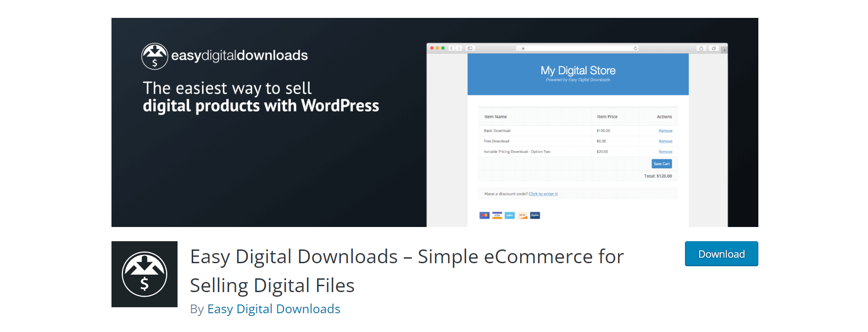This screenshot has width=868, height=332.
Task: Click the Save Cart button in banner
Action: pos(662,164)
